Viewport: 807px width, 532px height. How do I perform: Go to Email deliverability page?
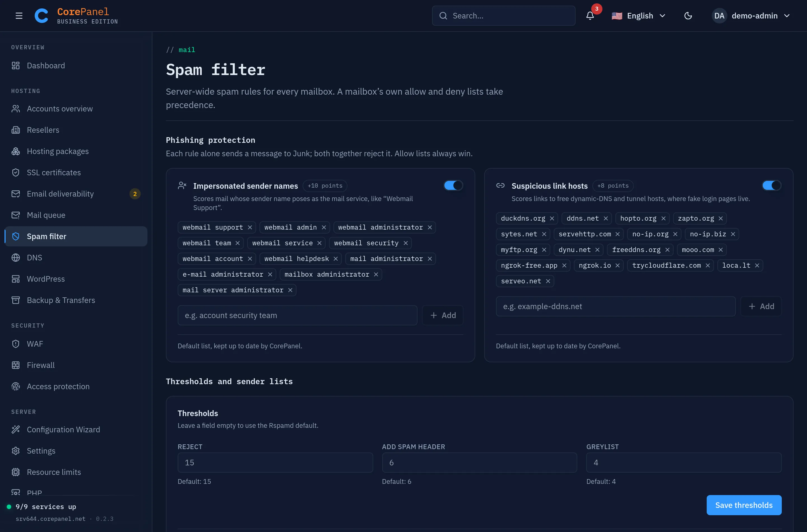[76, 194]
